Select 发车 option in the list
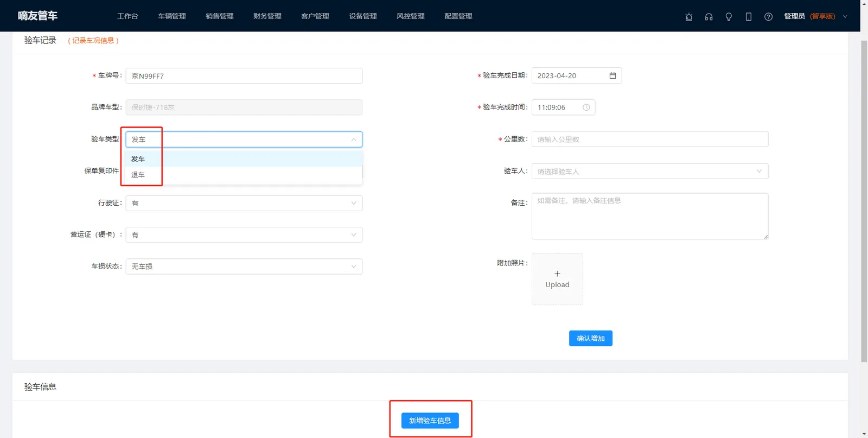The width and height of the screenshot is (868, 438). 244,159
